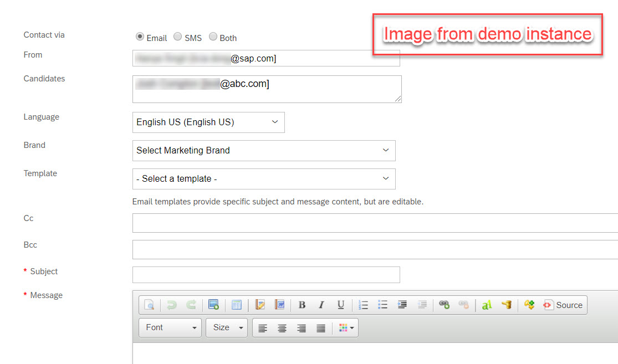
Task: Open the Font dropdown
Action: pos(170,328)
